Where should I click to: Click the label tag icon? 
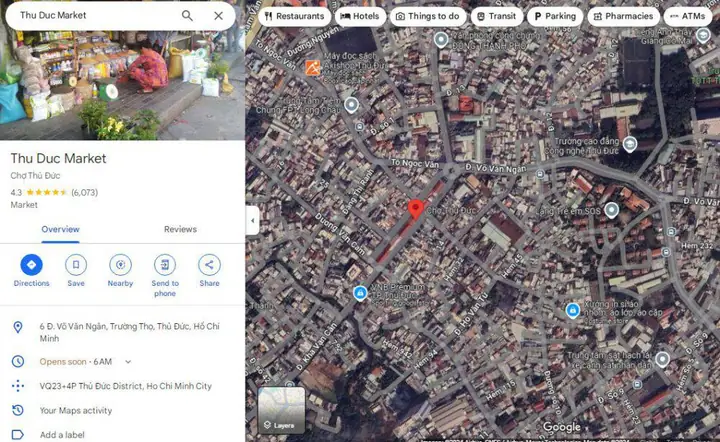click(18, 434)
